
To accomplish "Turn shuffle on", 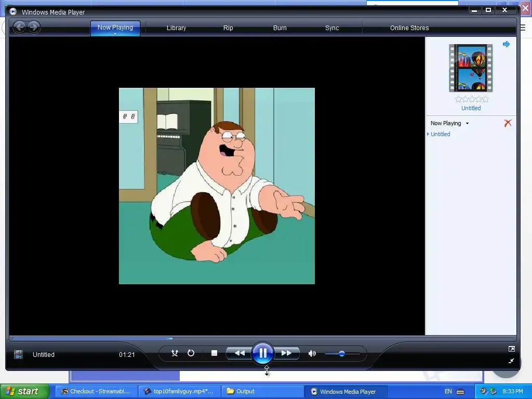I will [175, 353].
